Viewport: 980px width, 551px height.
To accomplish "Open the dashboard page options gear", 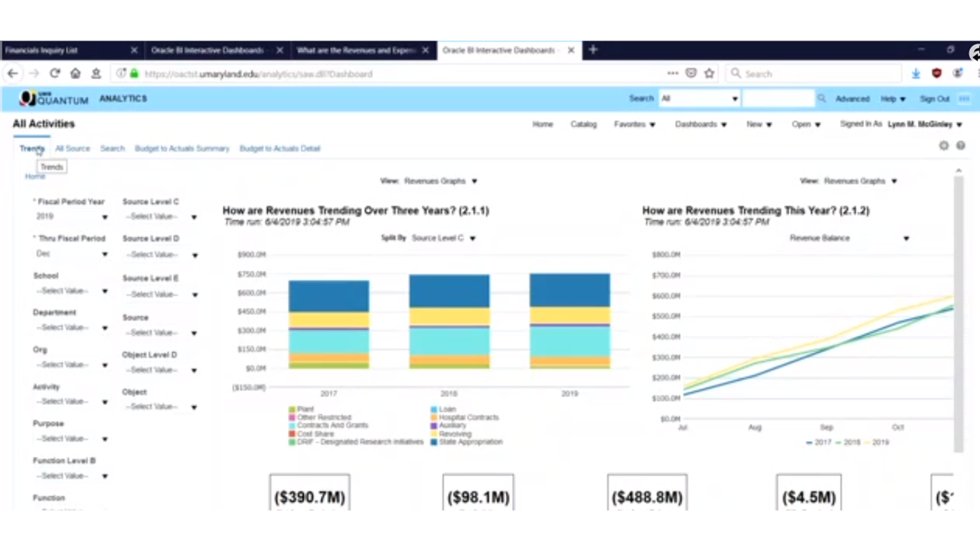I will [943, 145].
